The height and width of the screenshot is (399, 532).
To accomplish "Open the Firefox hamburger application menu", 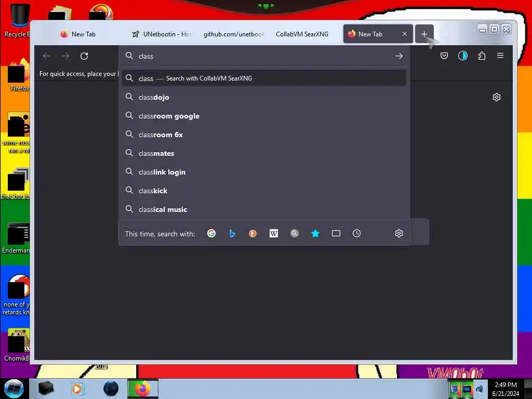I will tap(500, 55).
